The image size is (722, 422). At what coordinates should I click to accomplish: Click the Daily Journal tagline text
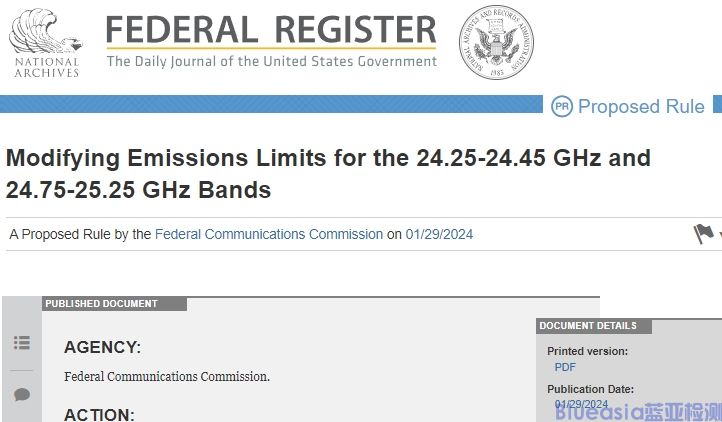coord(271,62)
